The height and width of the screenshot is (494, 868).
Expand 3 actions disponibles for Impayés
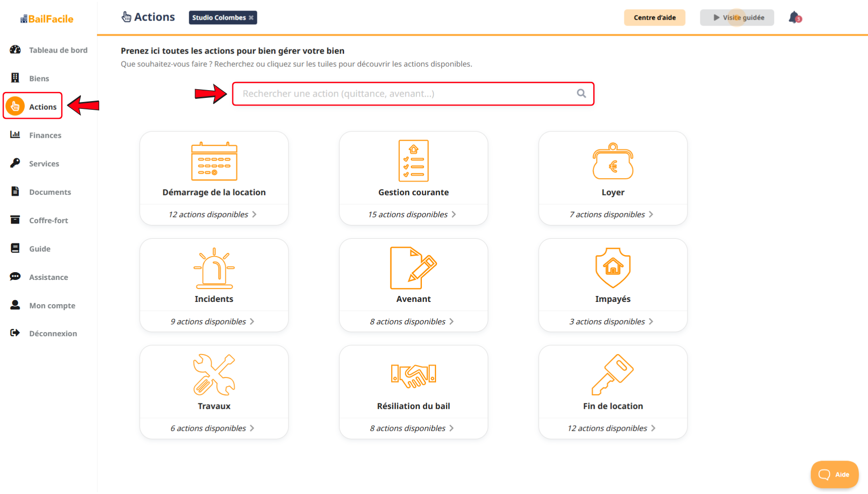pyautogui.click(x=612, y=322)
